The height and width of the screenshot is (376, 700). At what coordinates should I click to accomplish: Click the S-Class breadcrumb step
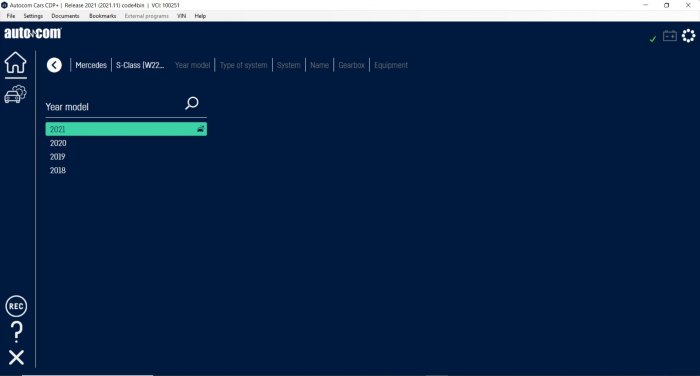point(140,65)
